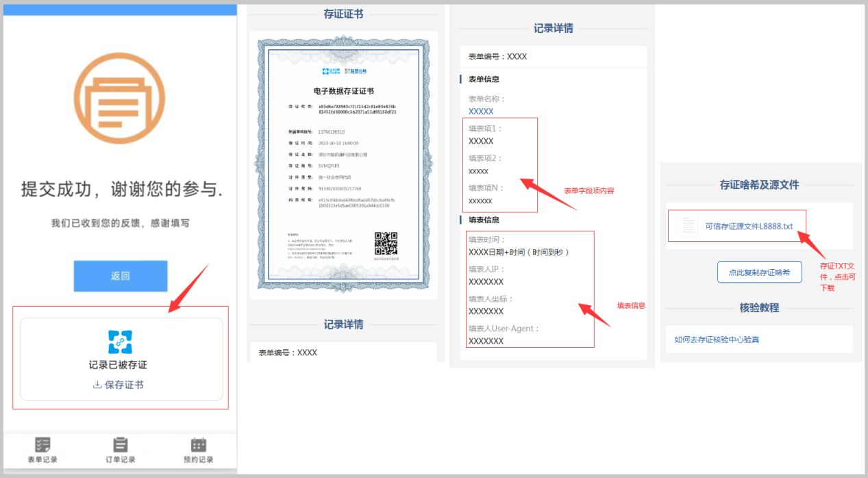
Task: Click the blue chain-link icon above 记录已被存证
Action: (x=120, y=342)
